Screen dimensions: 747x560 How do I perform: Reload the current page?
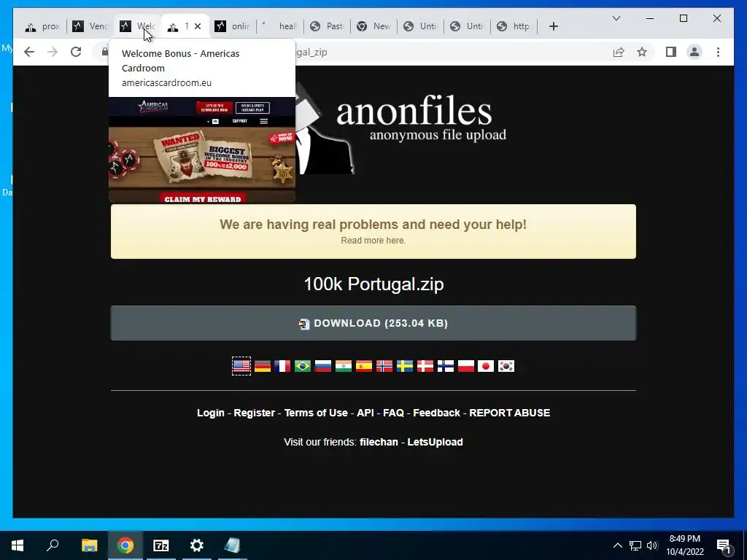(x=76, y=52)
